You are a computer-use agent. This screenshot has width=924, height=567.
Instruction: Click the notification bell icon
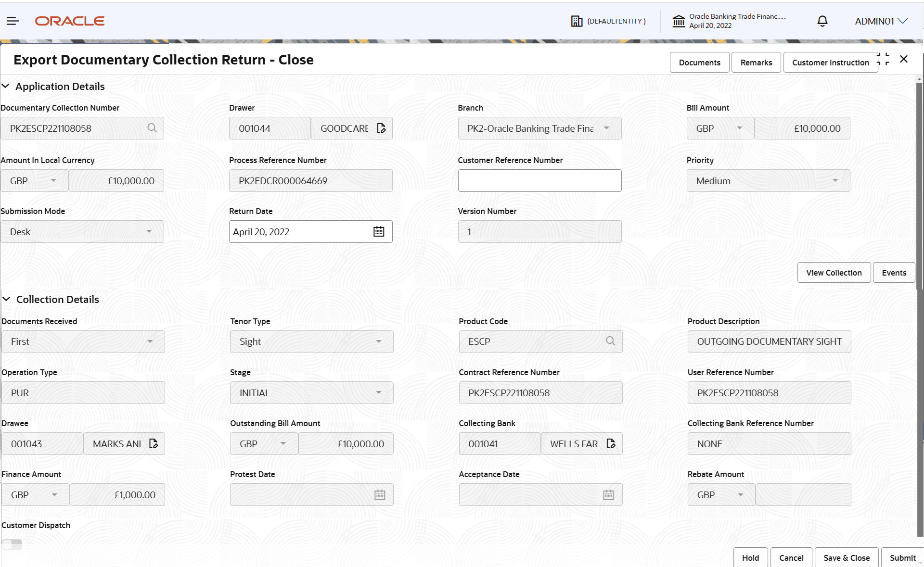coord(822,21)
